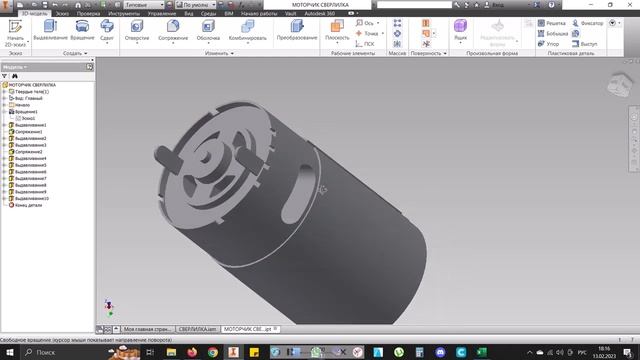This screenshot has width=640, height=360.
Task: Click Save in the quick access toolbar
Action: point(44,5)
